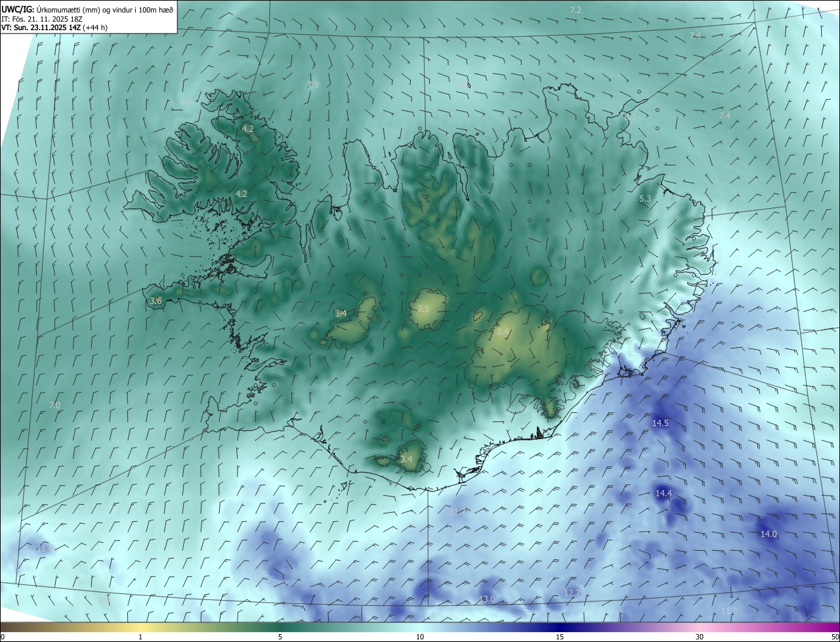Image resolution: width=840 pixels, height=642 pixels.
Task: Click the 7.9 value label
Action: point(313,85)
